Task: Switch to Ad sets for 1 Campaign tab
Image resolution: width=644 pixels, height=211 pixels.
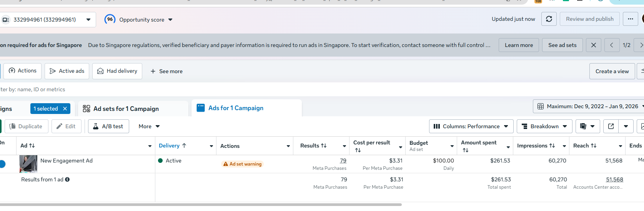Action: 126,109
